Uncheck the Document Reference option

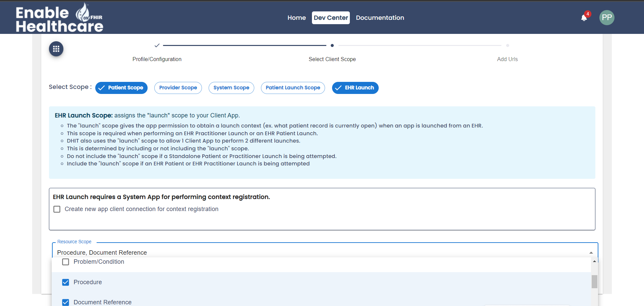[66, 302]
